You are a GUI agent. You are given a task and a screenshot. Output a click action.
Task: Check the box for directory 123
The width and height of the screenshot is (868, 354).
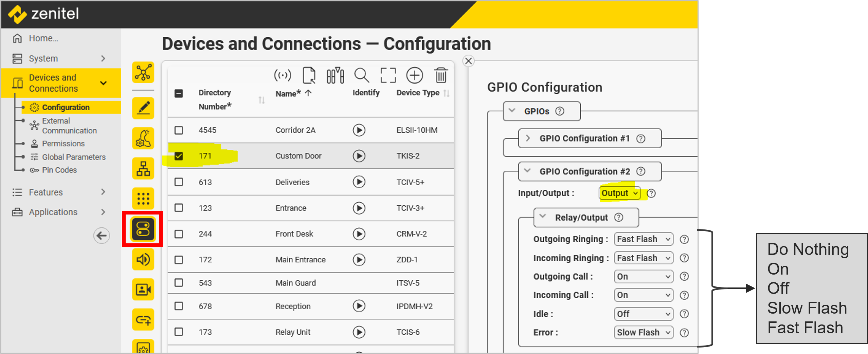[179, 208]
